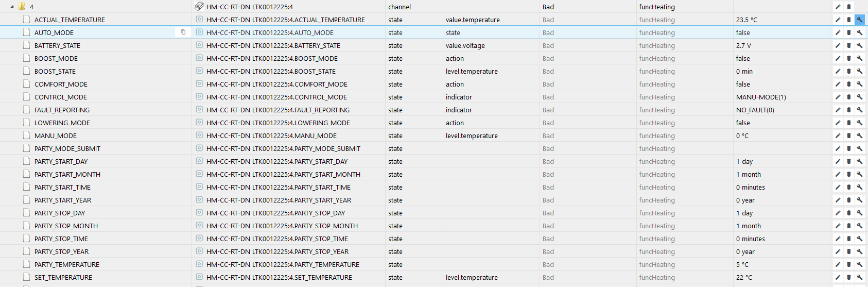Click the 0 min boost state value
The height and width of the screenshot is (287, 868).
click(x=744, y=71)
